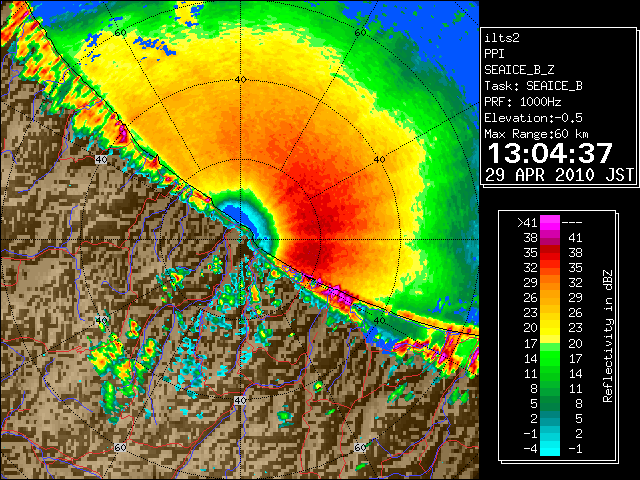Click the '40' range label directly south of radar
The height and width of the screenshot is (480, 640).
pos(240,400)
